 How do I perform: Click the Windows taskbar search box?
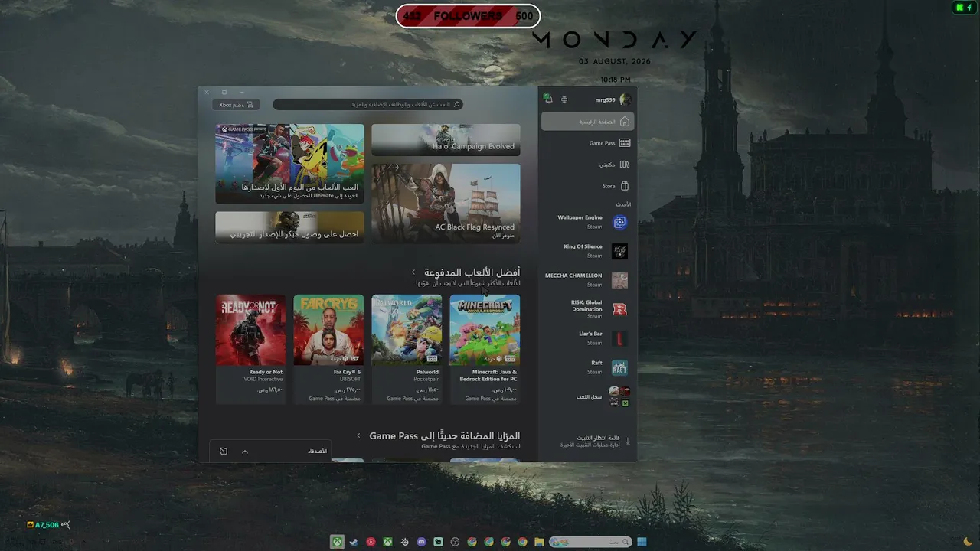(590, 542)
